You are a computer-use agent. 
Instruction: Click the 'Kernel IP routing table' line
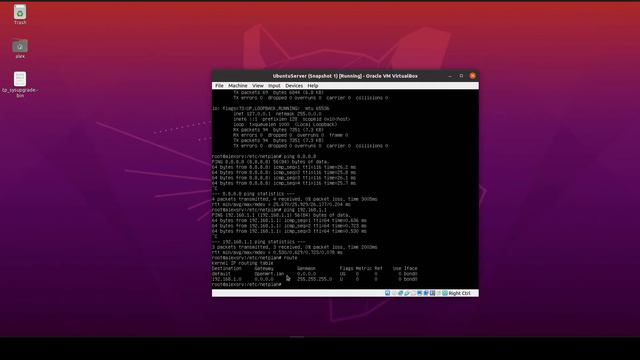(x=243, y=263)
